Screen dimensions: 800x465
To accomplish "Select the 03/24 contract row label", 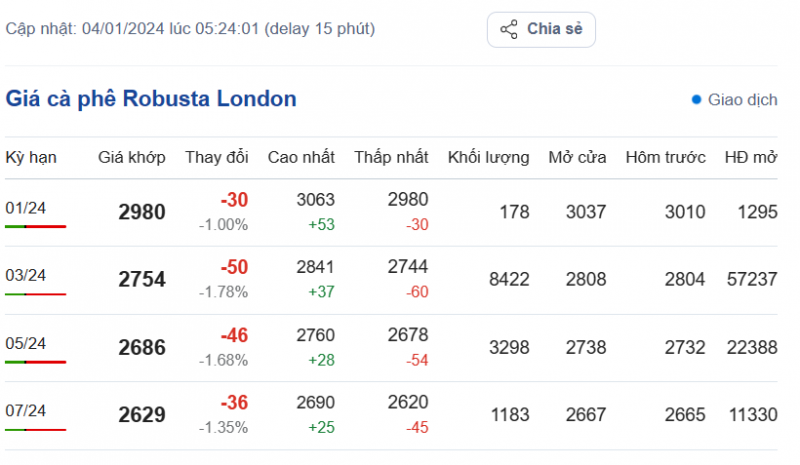I will click(26, 275).
